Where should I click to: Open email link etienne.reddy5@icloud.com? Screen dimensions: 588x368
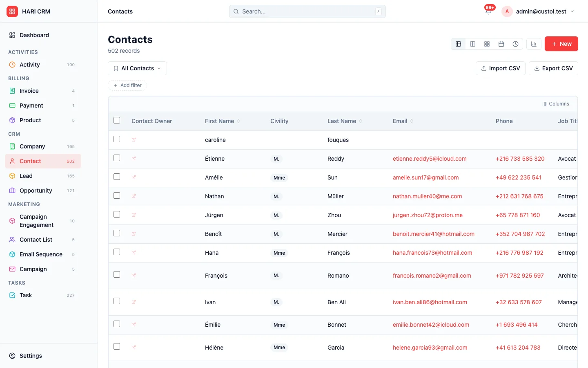tap(430, 159)
